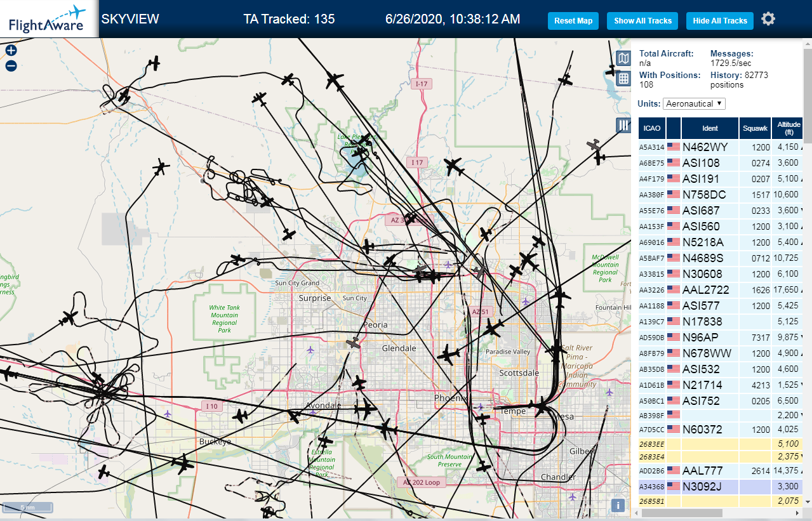The height and width of the screenshot is (521, 812).
Task: Select aircraft row ASI752
Action: (721, 401)
